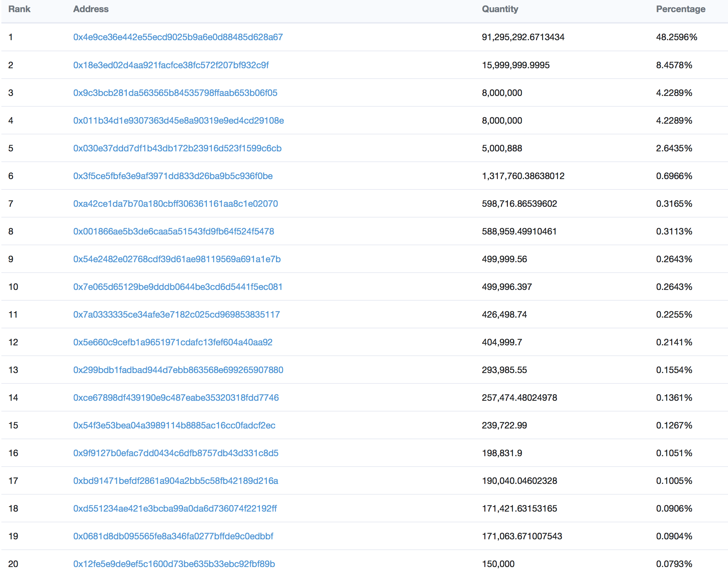Select quantity 239,722.99
This screenshot has height=575, width=728.
click(x=504, y=425)
